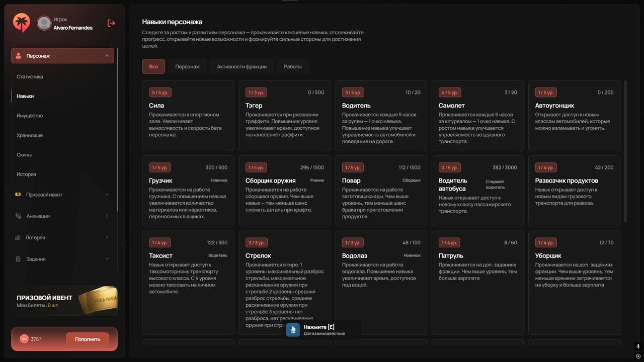644x362 pixels.
Task: Switch to the Персонаж filter tab
Action: 187,66
